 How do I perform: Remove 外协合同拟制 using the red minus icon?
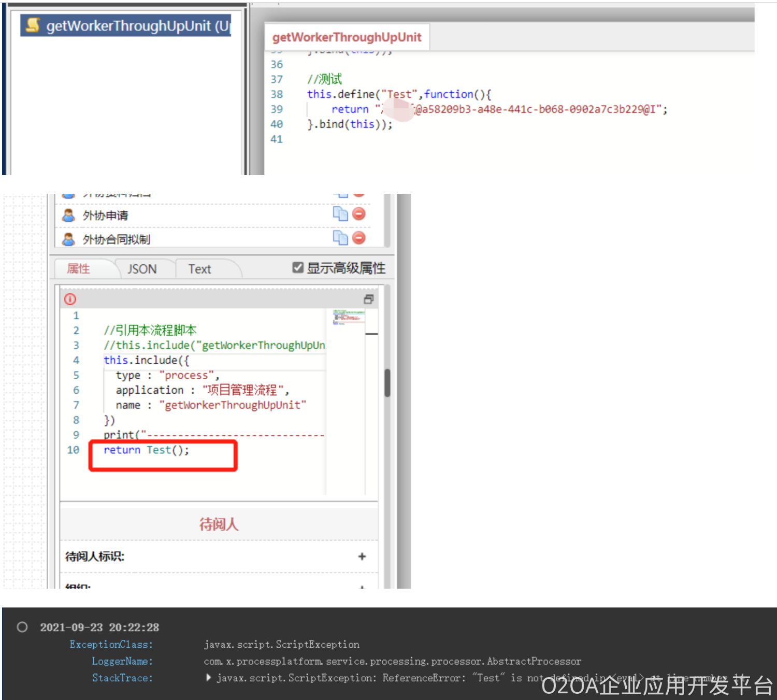359,238
